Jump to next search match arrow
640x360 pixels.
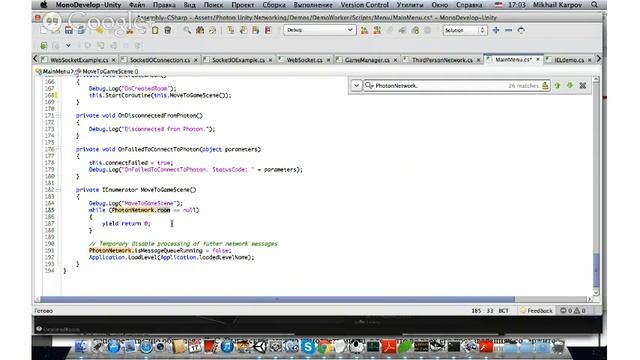(x=570, y=85)
